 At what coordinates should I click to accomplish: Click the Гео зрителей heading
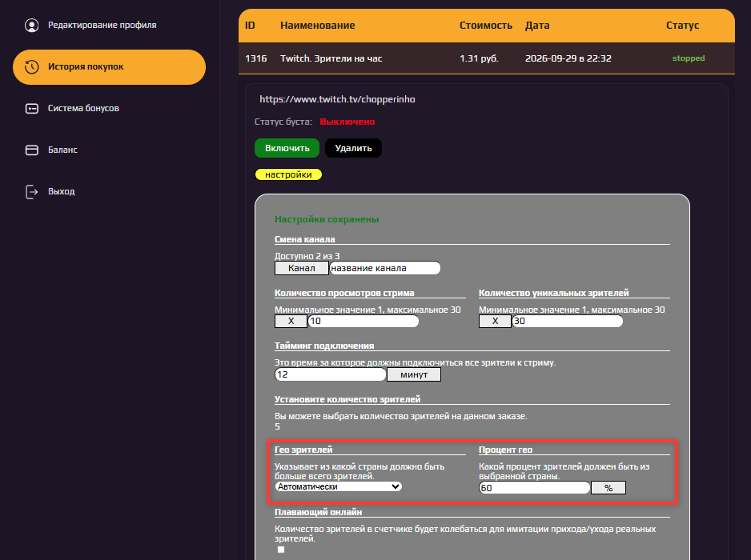tap(303, 450)
